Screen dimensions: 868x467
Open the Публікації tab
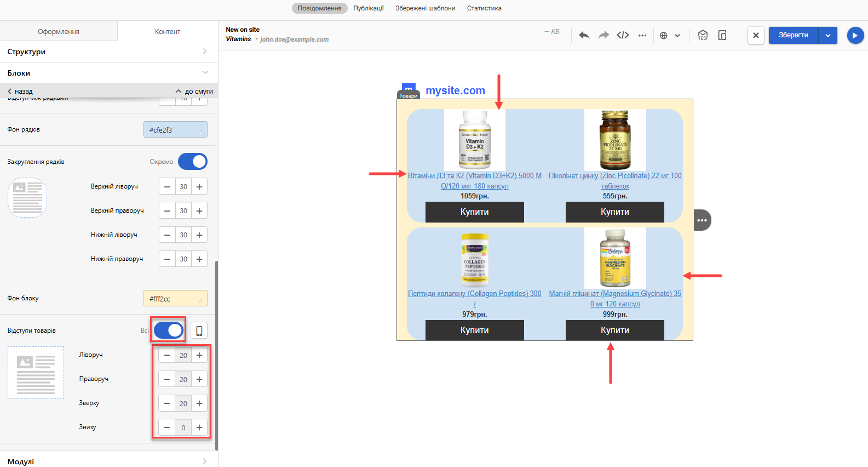(369, 8)
